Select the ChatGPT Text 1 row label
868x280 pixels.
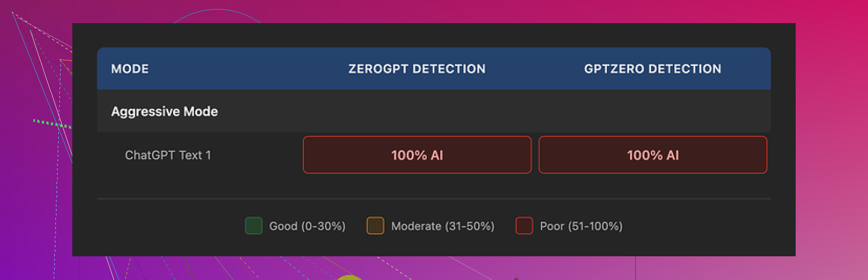pos(168,155)
